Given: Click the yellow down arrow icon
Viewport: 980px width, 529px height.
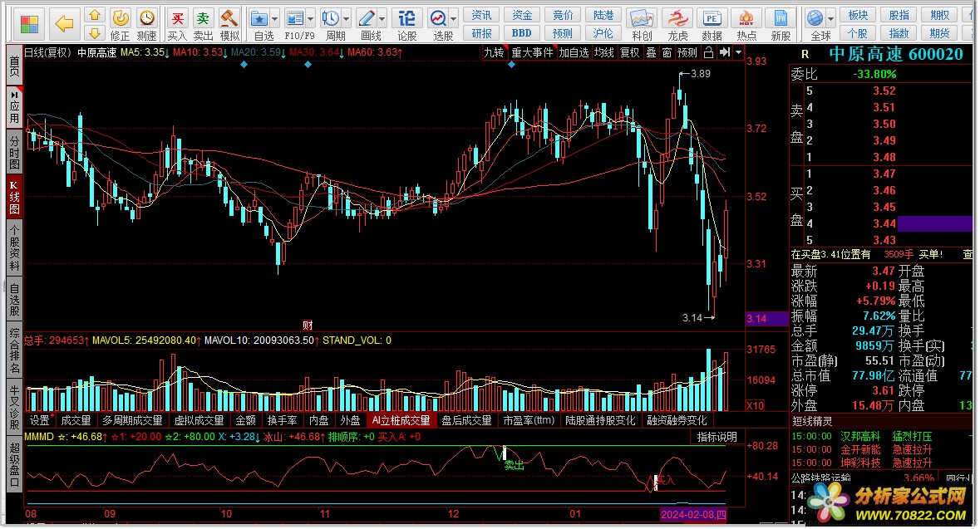Looking at the screenshot, I should 95,33.
